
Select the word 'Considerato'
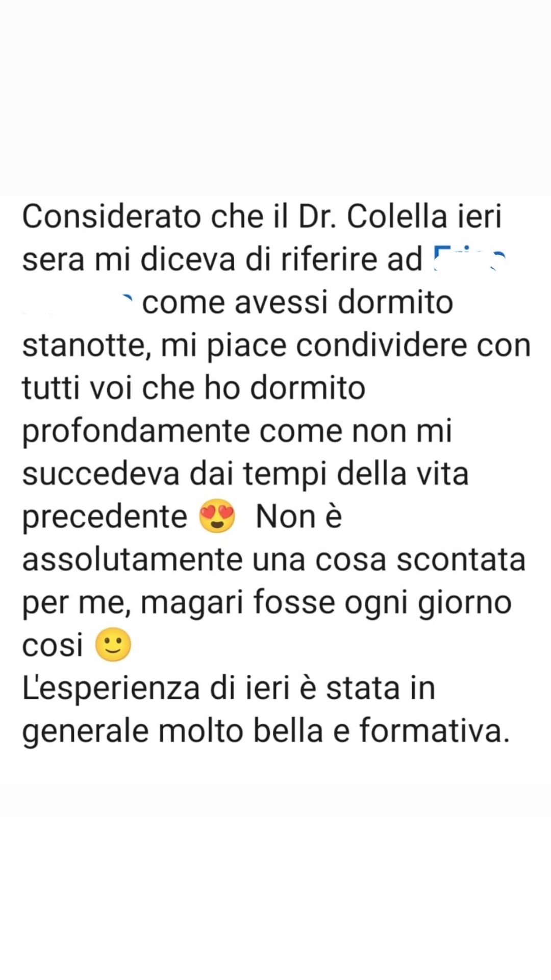(x=112, y=216)
